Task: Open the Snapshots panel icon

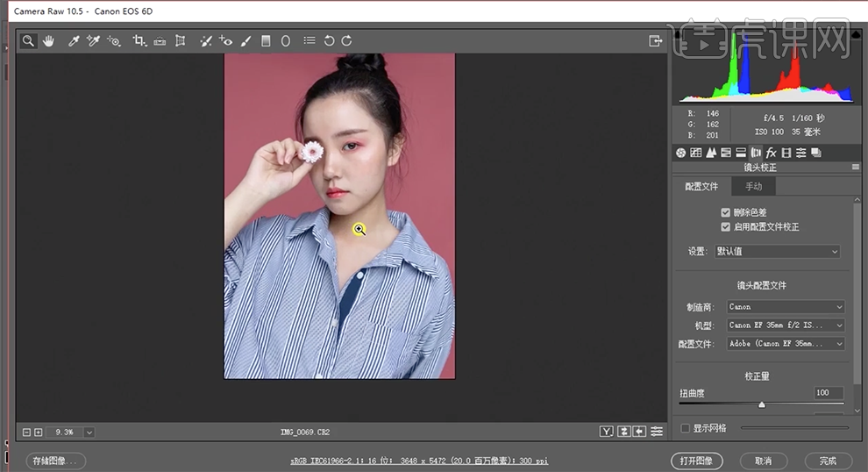Action: [816, 153]
